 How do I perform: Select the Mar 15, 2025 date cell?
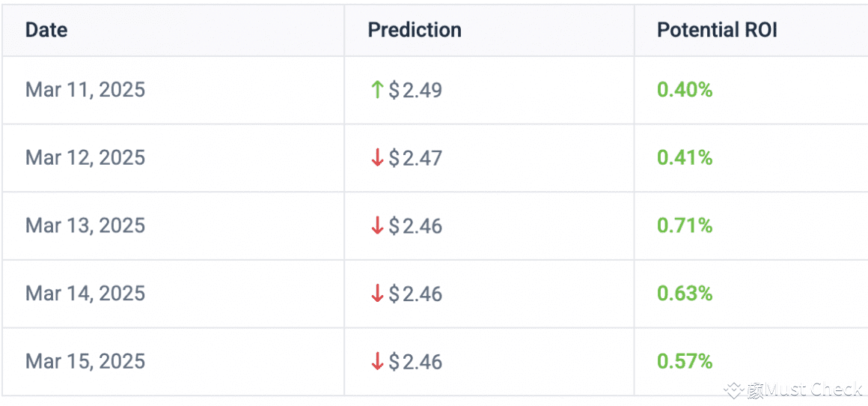point(85,362)
